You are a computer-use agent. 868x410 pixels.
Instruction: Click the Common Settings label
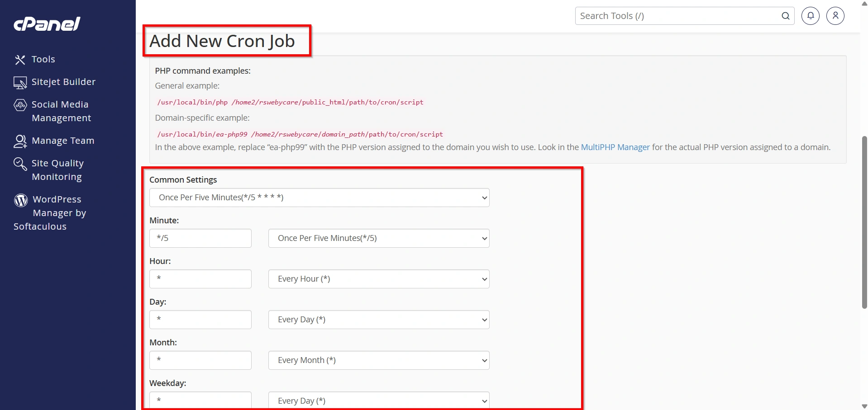pos(183,180)
